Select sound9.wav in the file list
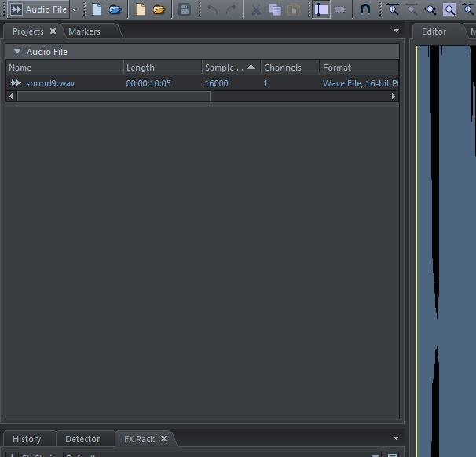476x457 pixels. [x=50, y=83]
